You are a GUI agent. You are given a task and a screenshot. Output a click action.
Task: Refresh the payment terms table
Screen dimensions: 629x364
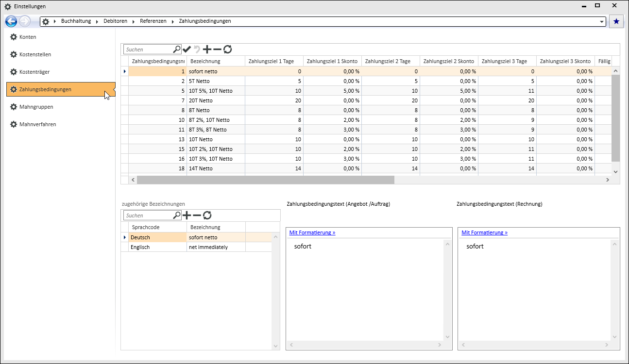pyautogui.click(x=227, y=49)
